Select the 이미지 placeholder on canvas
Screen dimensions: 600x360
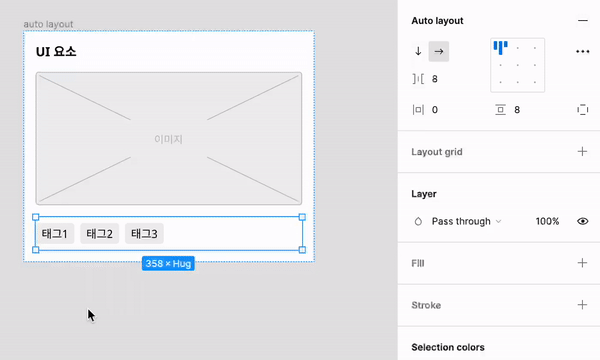point(169,138)
